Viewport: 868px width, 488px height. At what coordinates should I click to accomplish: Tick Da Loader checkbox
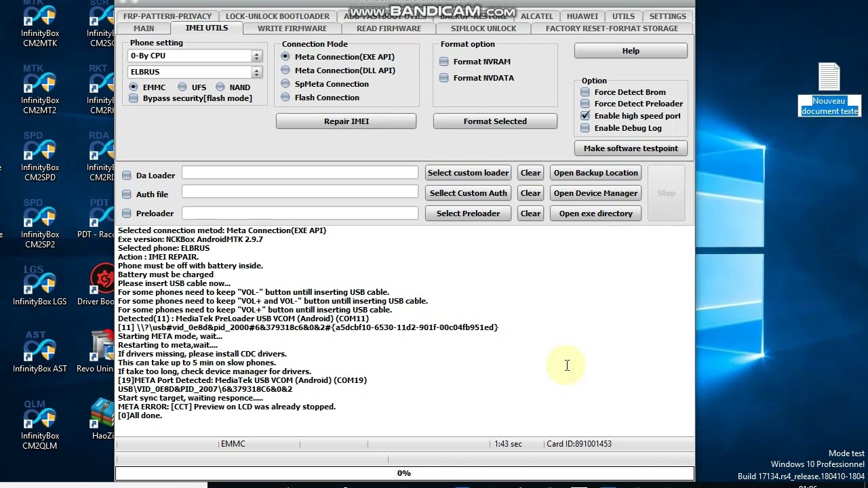tap(127, 176)
